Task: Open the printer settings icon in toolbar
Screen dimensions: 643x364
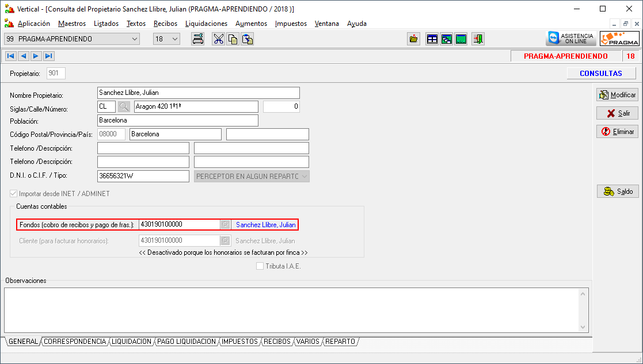Action: coord(198,39)
